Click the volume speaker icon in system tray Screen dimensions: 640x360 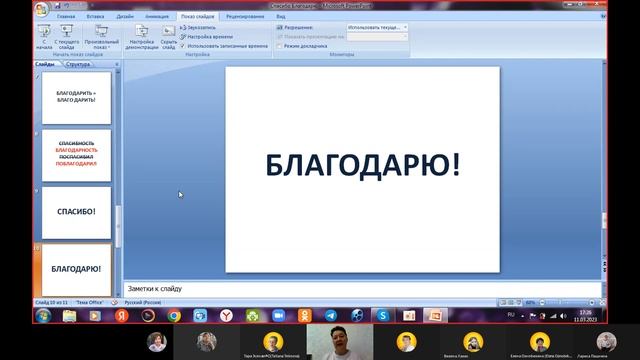[x=564, y=316]
